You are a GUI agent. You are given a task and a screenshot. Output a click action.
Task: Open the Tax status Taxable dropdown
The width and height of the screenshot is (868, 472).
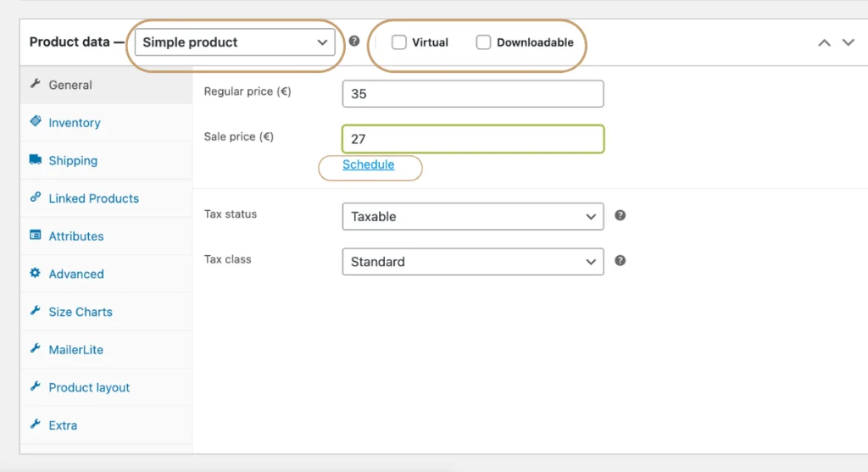tap(473, 216)
